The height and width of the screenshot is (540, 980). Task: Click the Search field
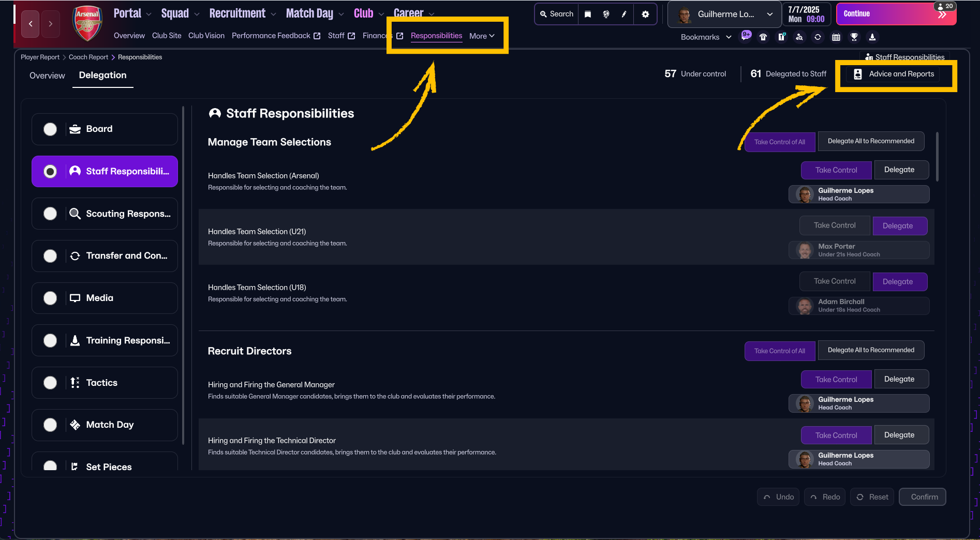(556, 14)
